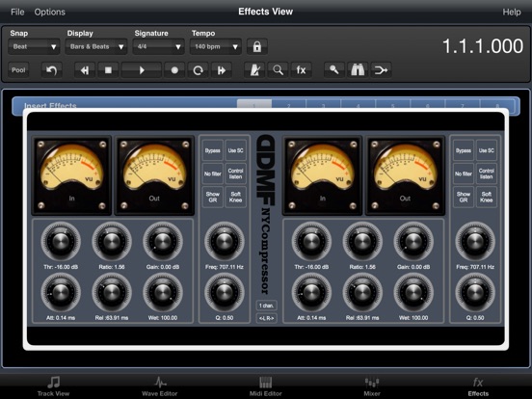Open the Display Bars & Beats dropdown
Screen dimensions: 532x399
tap(96, 47)
